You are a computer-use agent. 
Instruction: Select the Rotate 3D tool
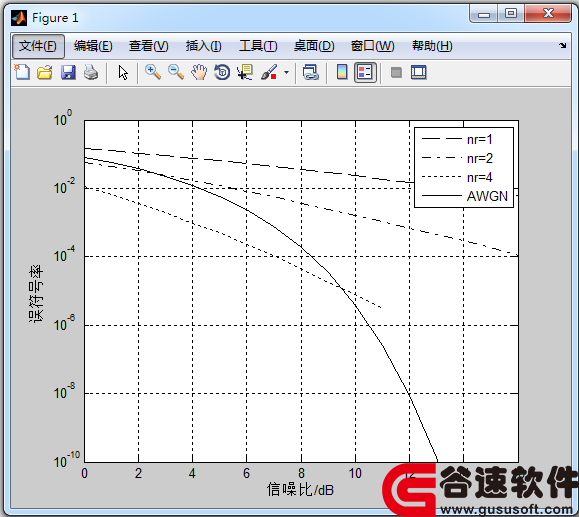pos(222,72)
